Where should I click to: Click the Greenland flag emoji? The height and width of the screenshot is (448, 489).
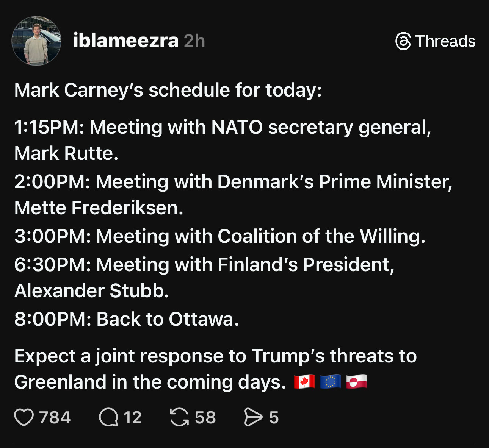click(x=357, y=382)
